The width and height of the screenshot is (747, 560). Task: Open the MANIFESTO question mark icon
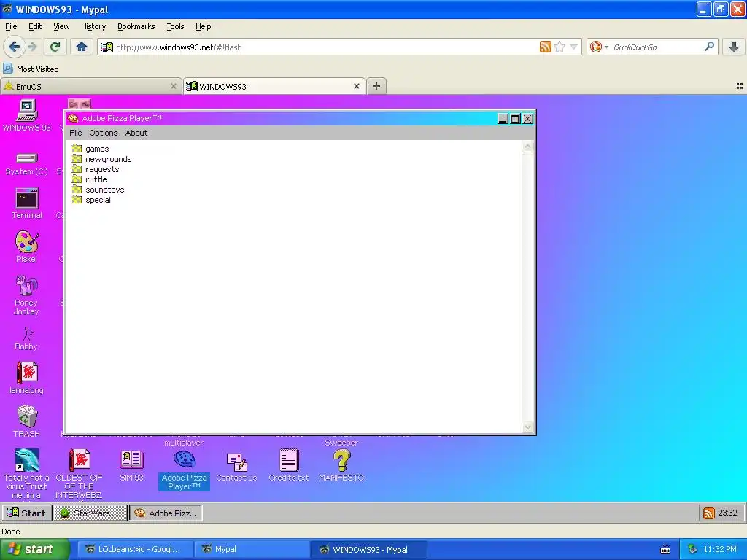tap(341, 466)
